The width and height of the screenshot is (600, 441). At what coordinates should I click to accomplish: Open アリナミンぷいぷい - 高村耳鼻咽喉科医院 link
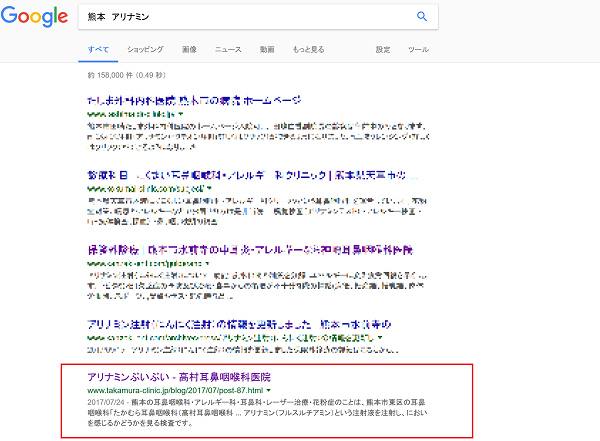179,377
